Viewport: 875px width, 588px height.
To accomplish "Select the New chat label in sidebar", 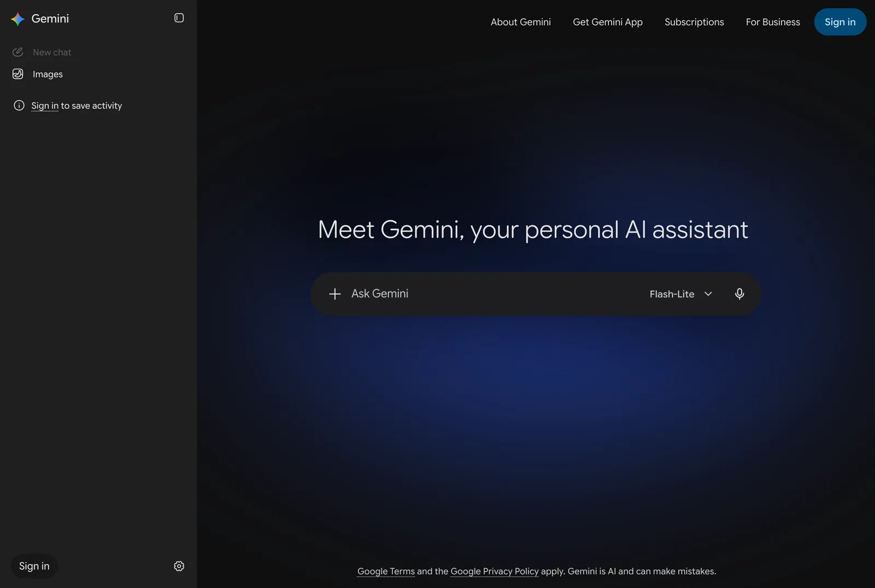I will (x=52, y=52).
